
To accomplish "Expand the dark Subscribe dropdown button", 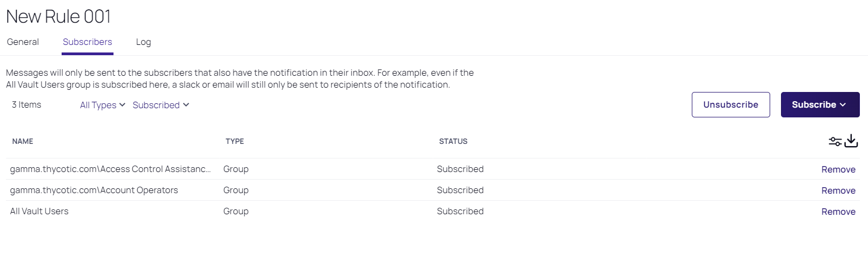I will [819, 105].
